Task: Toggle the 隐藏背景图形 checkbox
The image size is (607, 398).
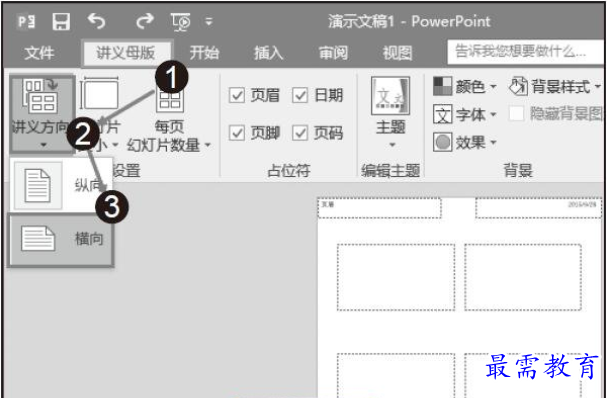Action: coord(516,114)
